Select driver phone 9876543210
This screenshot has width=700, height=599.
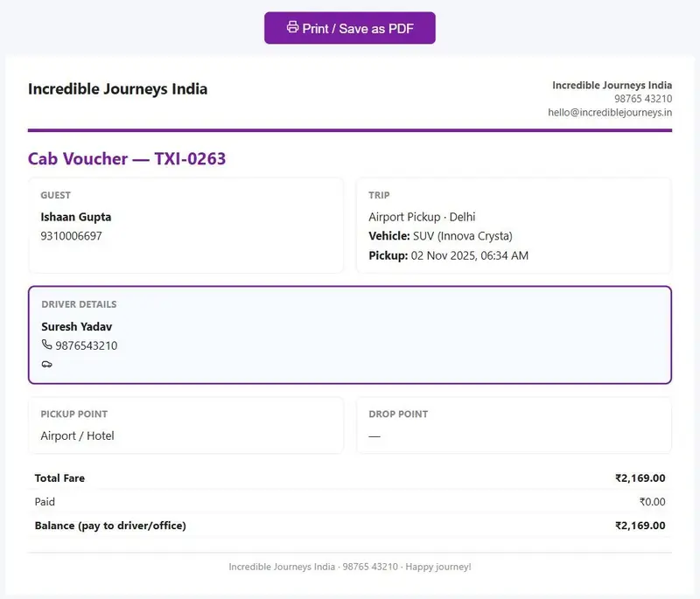(x=86, y=345)
